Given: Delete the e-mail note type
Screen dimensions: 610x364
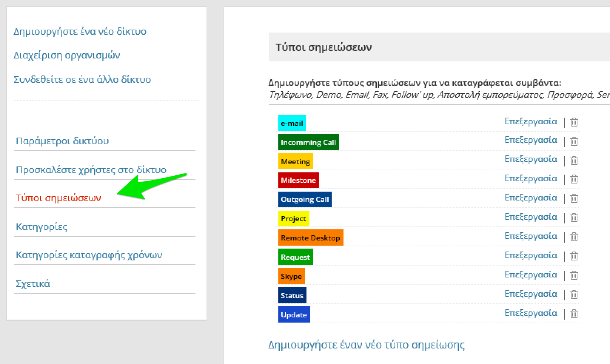Looking at the screenshot, I should 574,122.
